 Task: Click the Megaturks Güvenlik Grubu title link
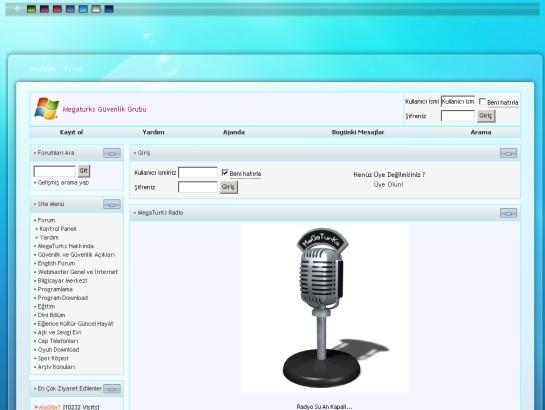[104, 109]
